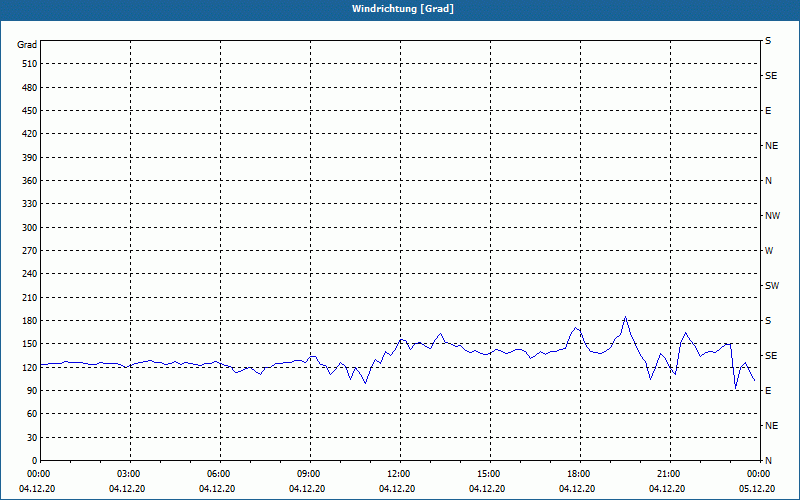
Task: Click the 300 y-axis value
Action: click(x=30, y=227)
